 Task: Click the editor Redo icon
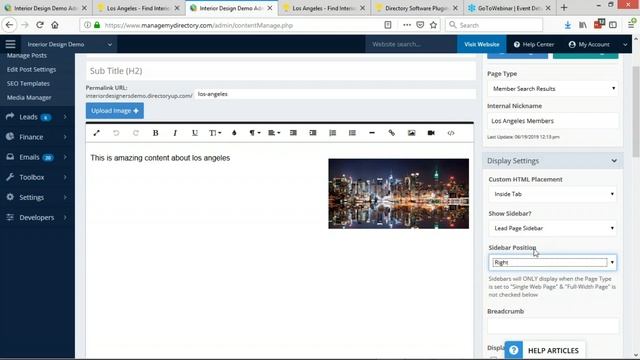click(x=136, y=133)
